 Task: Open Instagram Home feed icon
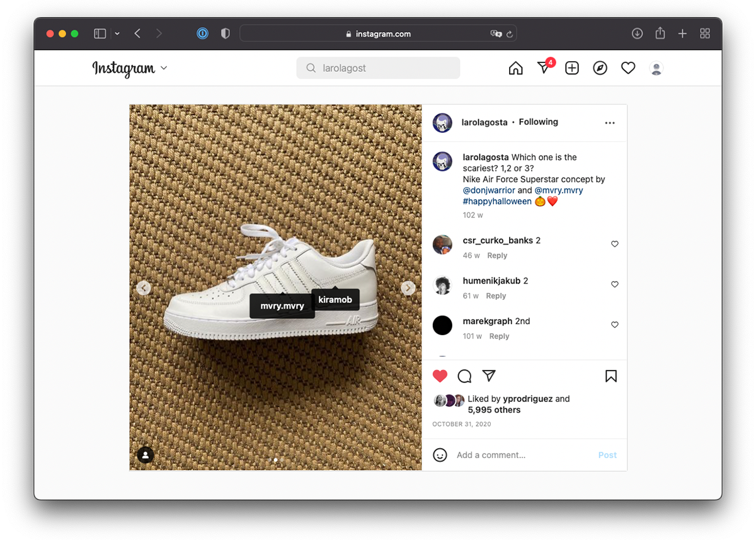pyautogui.click(x=515, y=68)
